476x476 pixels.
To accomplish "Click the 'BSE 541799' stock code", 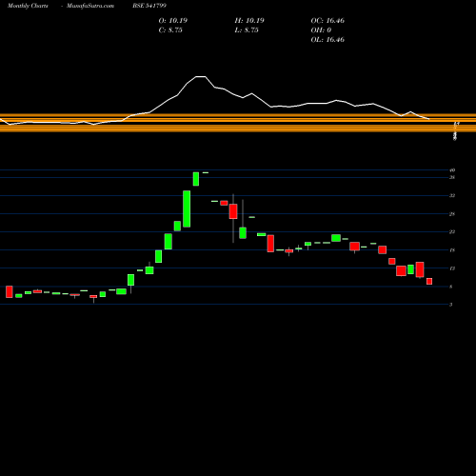I will [x=149, y=6].
